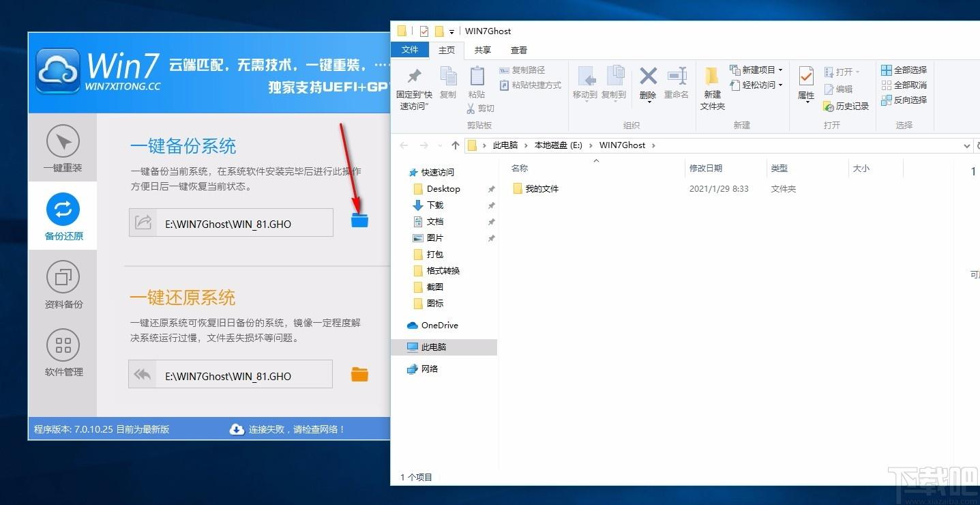Click the 复制 icon in the ribbon
This screenshot has width=980, height=505.
[x=448, y=76]
